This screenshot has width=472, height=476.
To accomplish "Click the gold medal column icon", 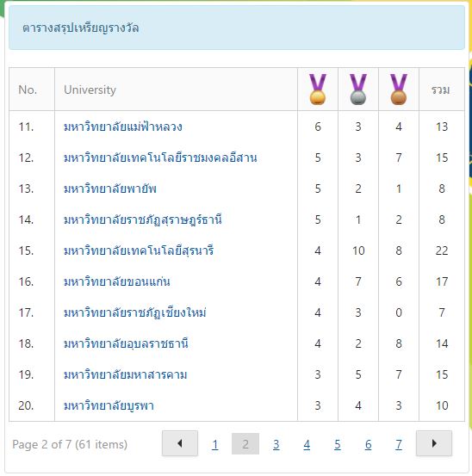I will 318,90.
